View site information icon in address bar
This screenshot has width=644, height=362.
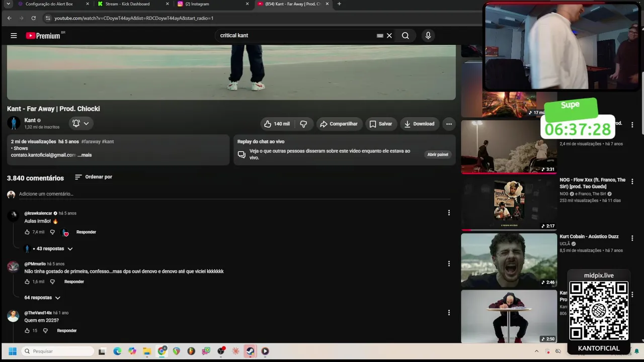[48, 18]
